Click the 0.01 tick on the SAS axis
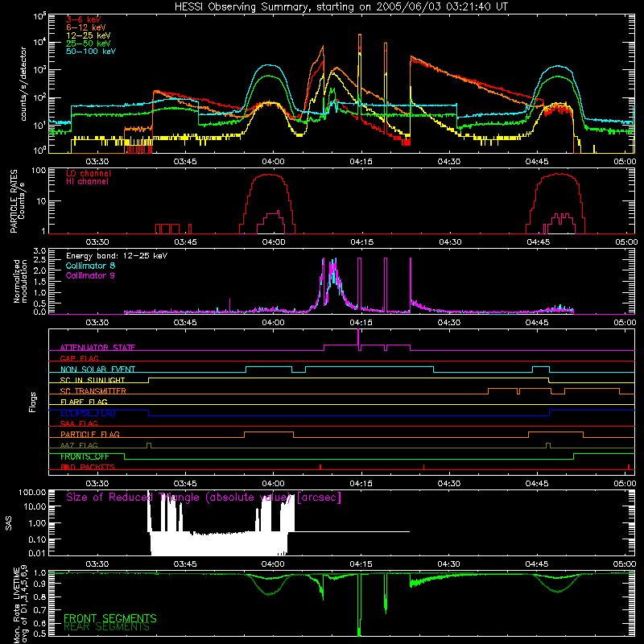Viewport: 644px width, 644px height. [37, 553]
